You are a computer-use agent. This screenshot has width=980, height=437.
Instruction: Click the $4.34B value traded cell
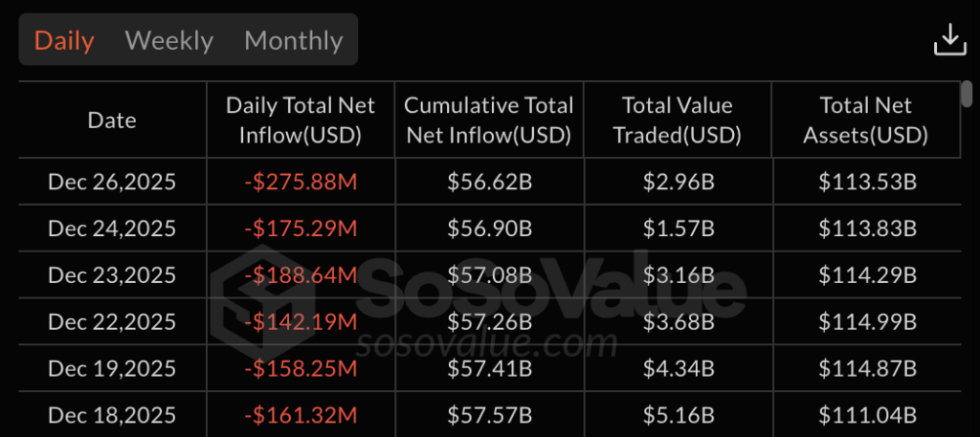click(x=678, y=369)
